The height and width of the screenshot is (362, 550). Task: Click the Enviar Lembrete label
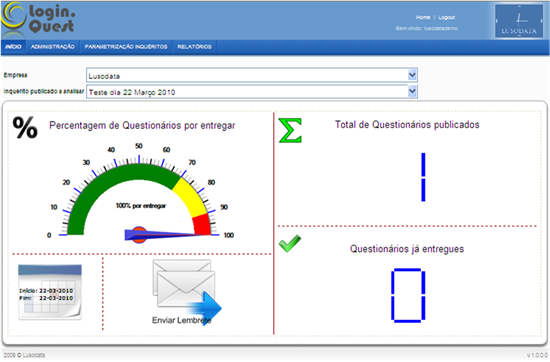tap(181, 320)
